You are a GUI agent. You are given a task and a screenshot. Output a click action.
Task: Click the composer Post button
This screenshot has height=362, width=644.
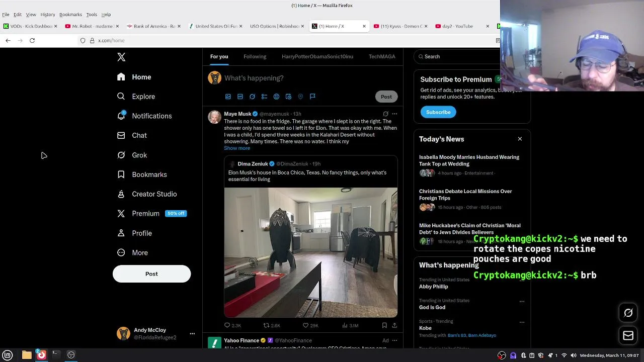tap(386, 97)
